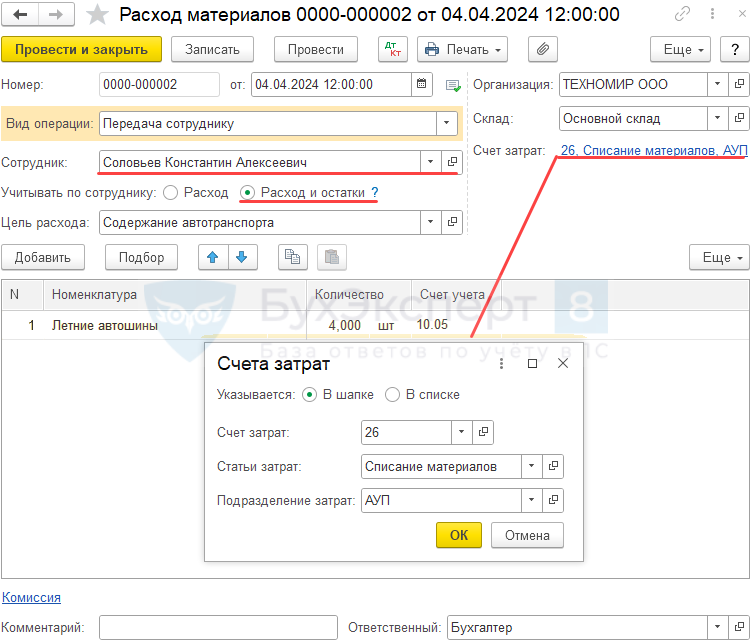Open the top-right Еще menu
This screenshot has width=754, height=644.
(679, 49)
